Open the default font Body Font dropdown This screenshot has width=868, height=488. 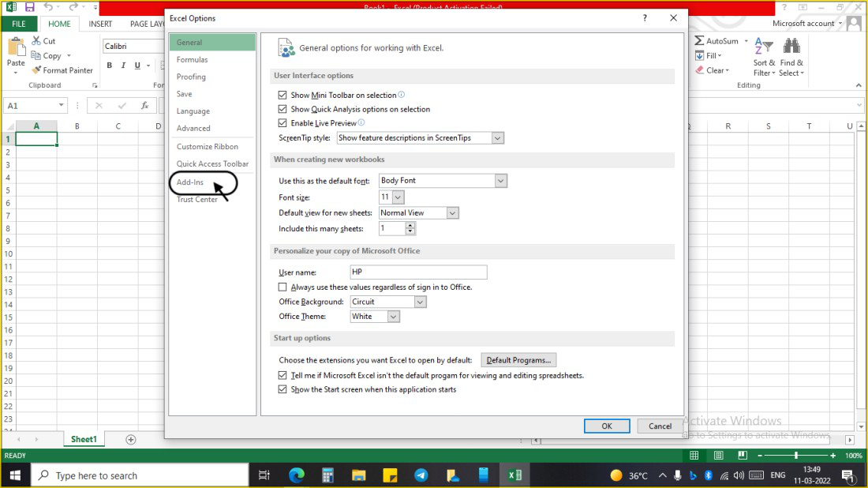coord(500,181)
